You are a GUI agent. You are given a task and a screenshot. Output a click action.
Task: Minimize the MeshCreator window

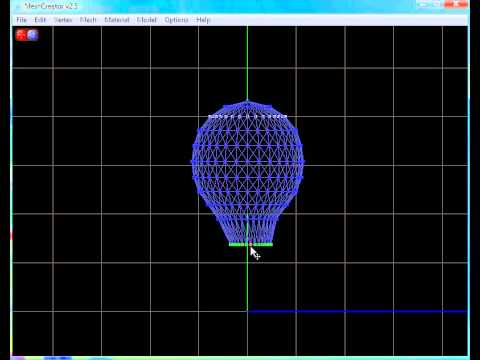[424, 4]
